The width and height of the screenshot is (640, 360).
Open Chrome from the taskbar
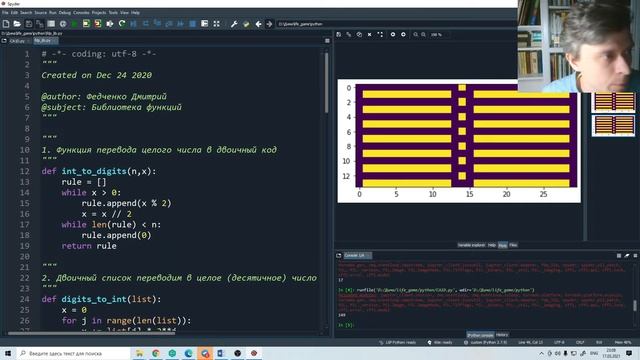156,353
